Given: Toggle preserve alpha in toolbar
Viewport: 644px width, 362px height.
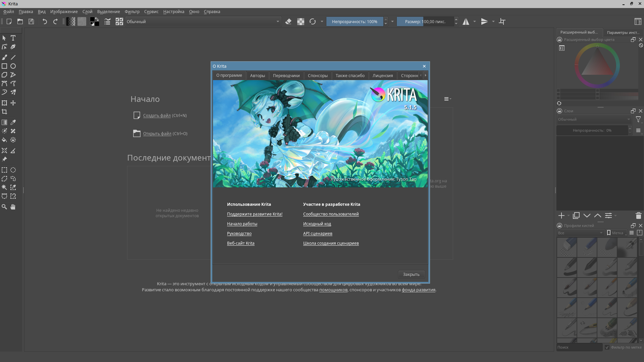Looking at the screenshot, I should click(301, 21).
